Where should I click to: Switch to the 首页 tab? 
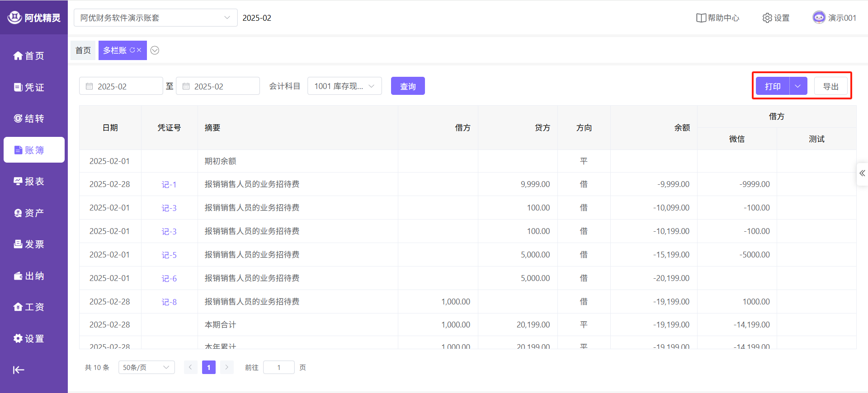point(83,50)
